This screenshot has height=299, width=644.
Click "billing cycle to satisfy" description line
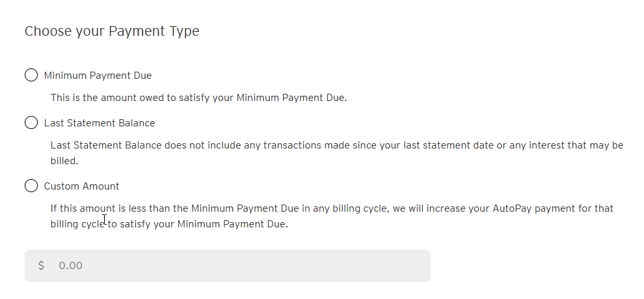pos(168,224)
